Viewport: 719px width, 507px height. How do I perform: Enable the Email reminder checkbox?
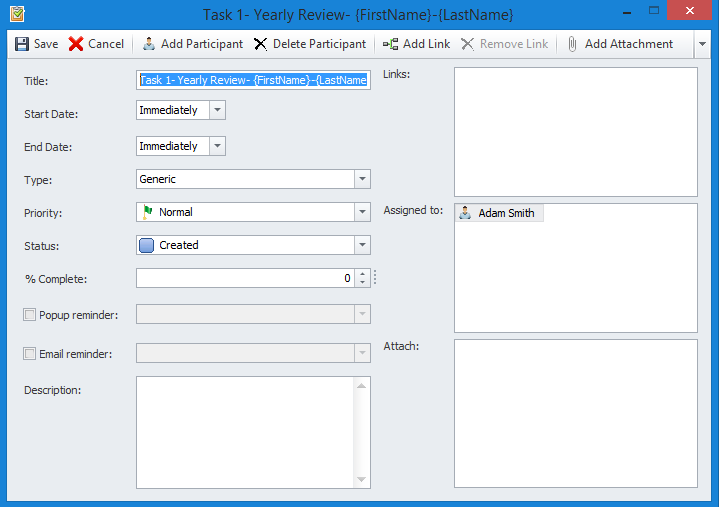[x=29, y=354]
